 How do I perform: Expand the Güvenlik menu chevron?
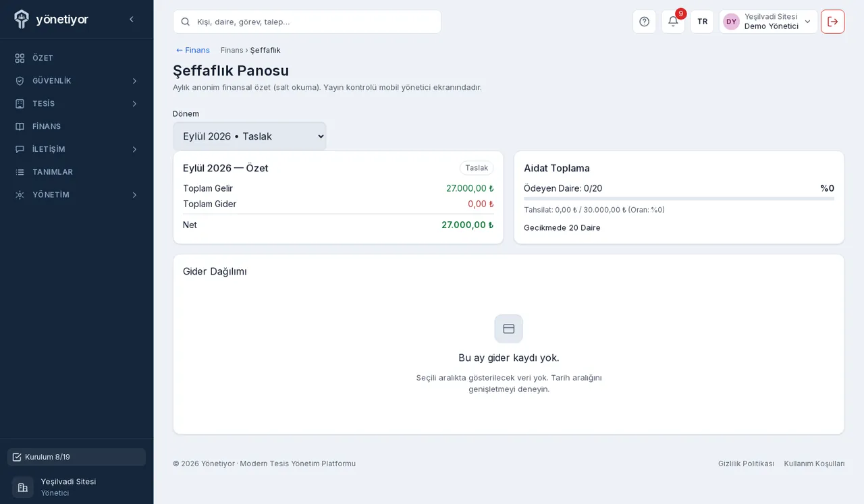134,81
